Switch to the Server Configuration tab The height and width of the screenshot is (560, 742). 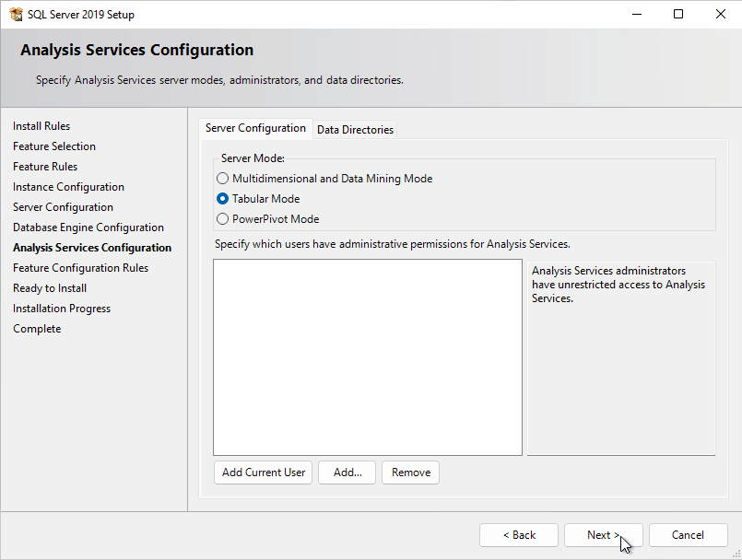[255, 128]
